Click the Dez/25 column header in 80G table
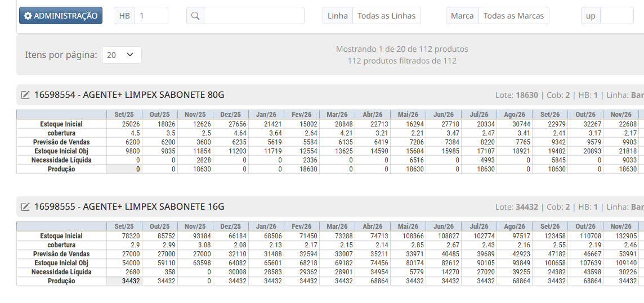This screenshot has width=644, height=303. click(231, 115)
